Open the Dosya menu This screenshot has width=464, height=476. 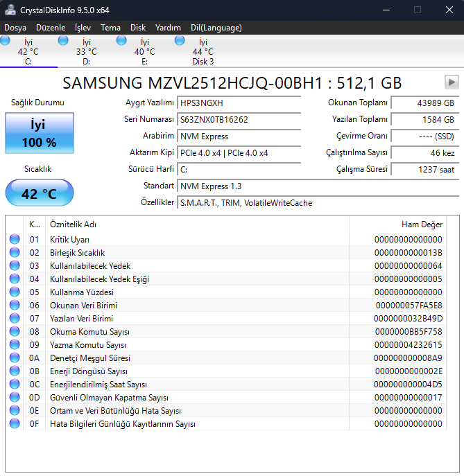(x=15, y=28)
